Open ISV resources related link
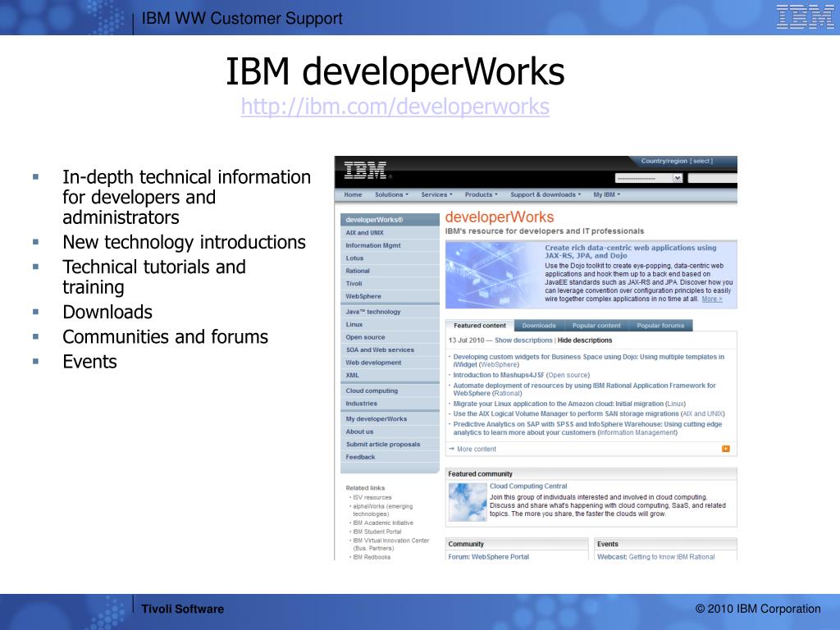This screenshot has height=630, width=840. 372,498
